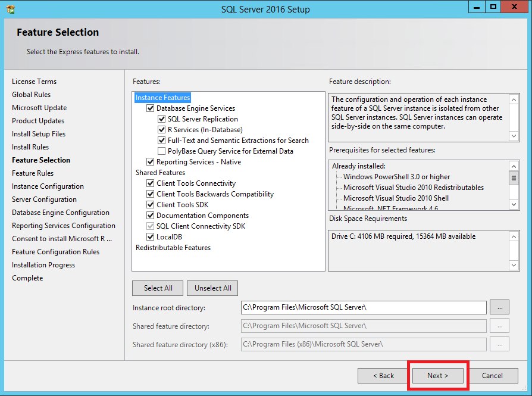Click the Instance root directory field
532x396 pixels.
coord(364,307)
